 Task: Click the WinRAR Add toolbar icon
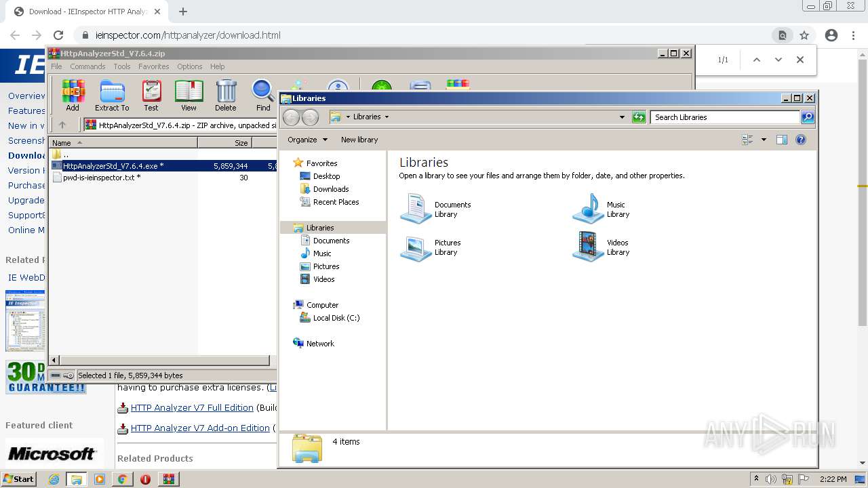[x=73, y=95]
